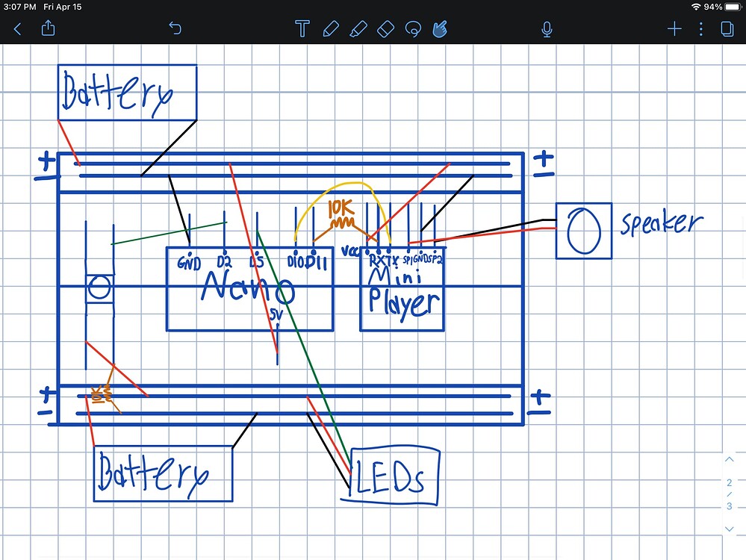The image size is (746, 560).
Task: Select the Highlighter tool
Action: tap(358, 28)
